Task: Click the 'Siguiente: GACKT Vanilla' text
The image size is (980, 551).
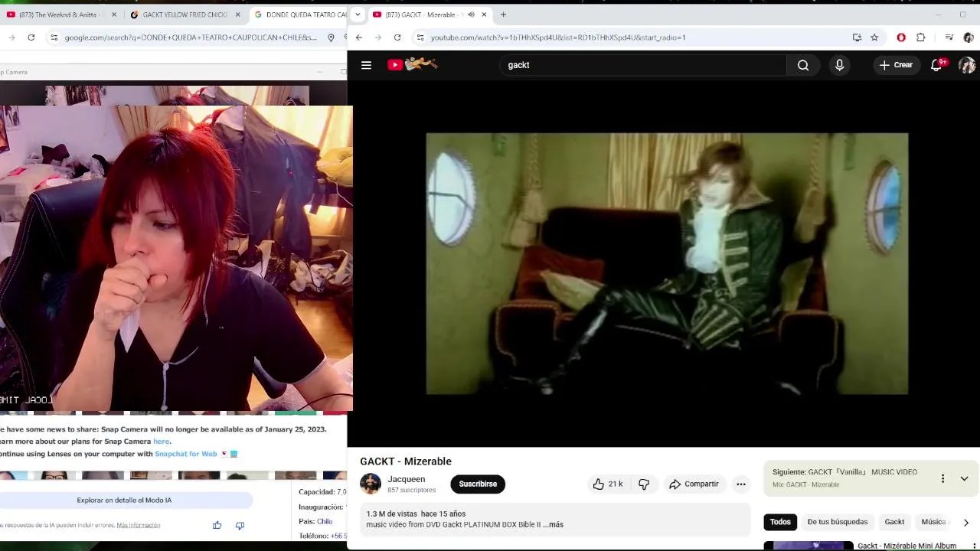Action: 844,472
